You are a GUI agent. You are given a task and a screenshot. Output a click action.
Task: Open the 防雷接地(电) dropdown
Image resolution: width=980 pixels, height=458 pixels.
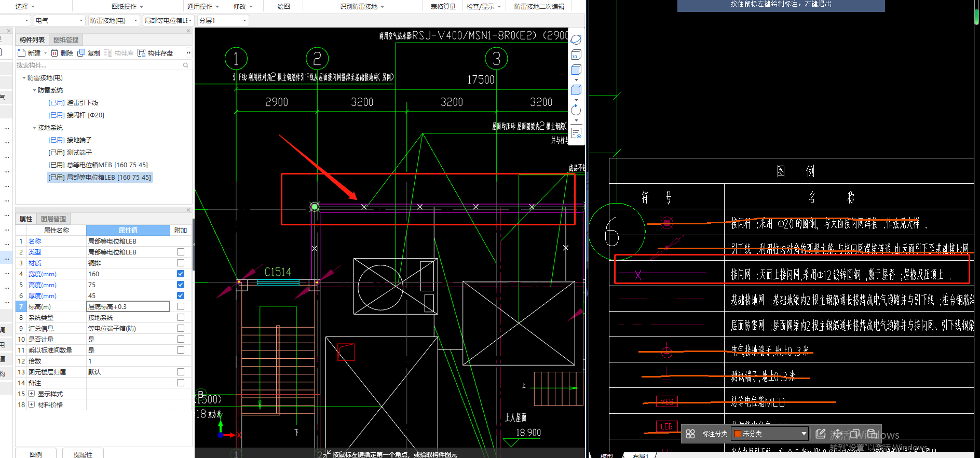(x=114, y=20)
